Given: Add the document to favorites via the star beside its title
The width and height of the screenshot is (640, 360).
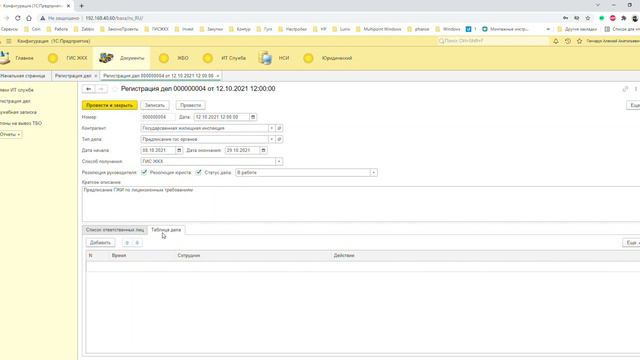Looking at the screenshot, I should point(114,89).
